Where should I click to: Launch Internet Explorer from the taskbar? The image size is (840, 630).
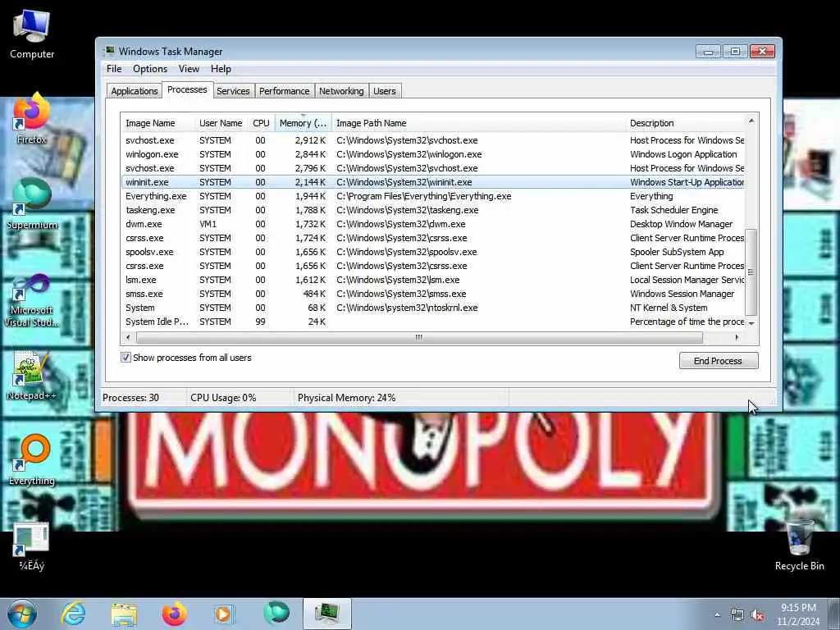[73, 614]
